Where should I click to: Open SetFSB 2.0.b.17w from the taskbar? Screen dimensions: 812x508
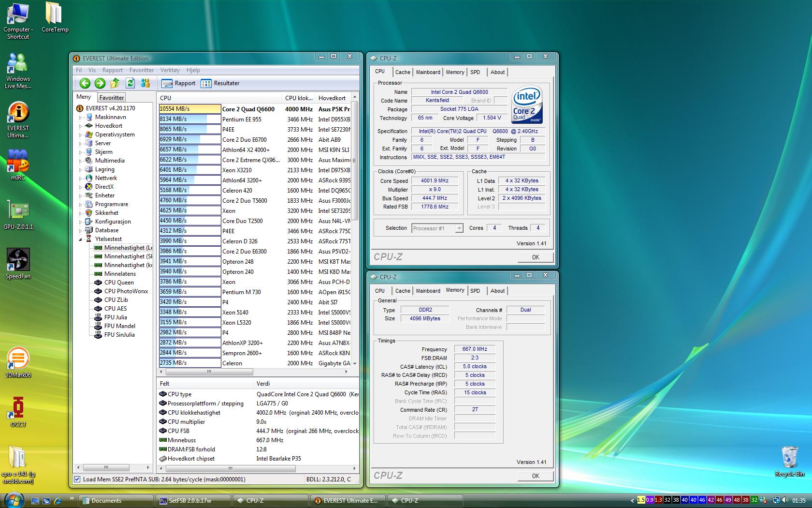coord(192,501)
